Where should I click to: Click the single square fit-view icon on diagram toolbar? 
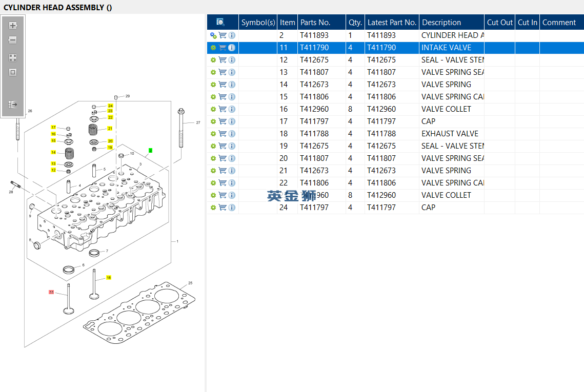click(x=13, y=72)
